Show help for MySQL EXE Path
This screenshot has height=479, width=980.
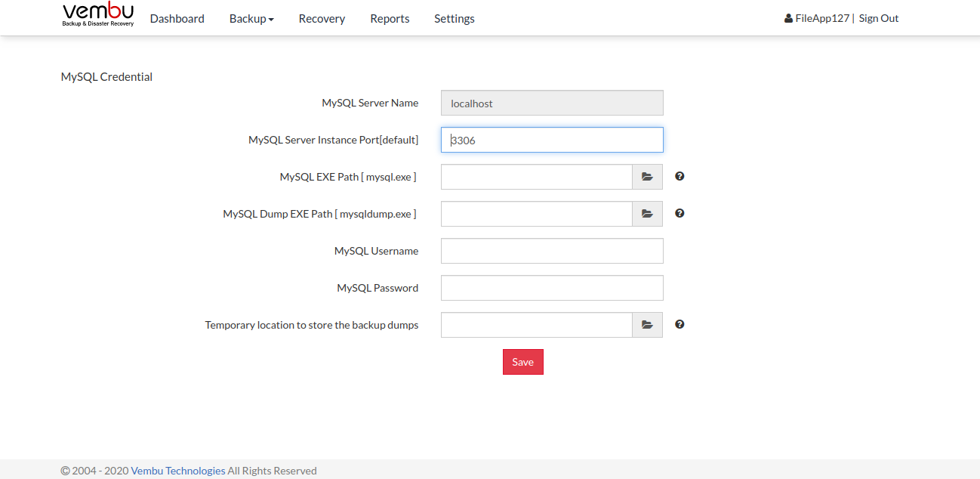pyautogui.click(x=680, y=176)
